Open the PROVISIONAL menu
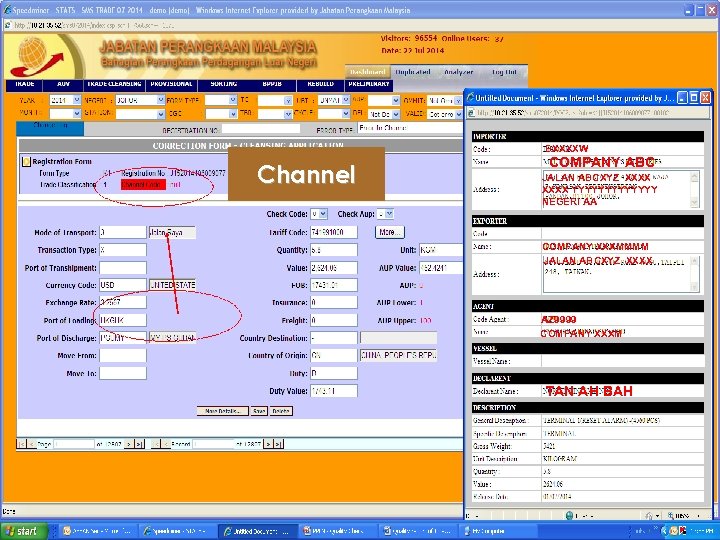 (x=171, y=85)
